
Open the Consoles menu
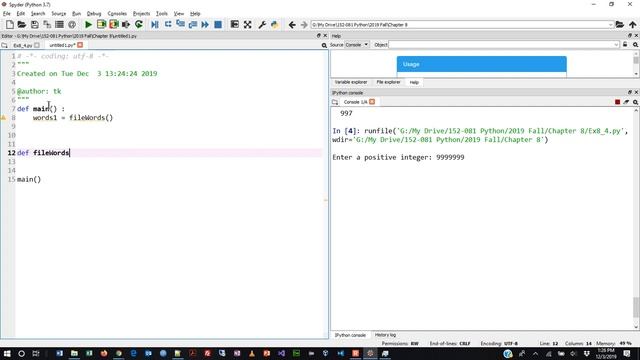[117, 13]
